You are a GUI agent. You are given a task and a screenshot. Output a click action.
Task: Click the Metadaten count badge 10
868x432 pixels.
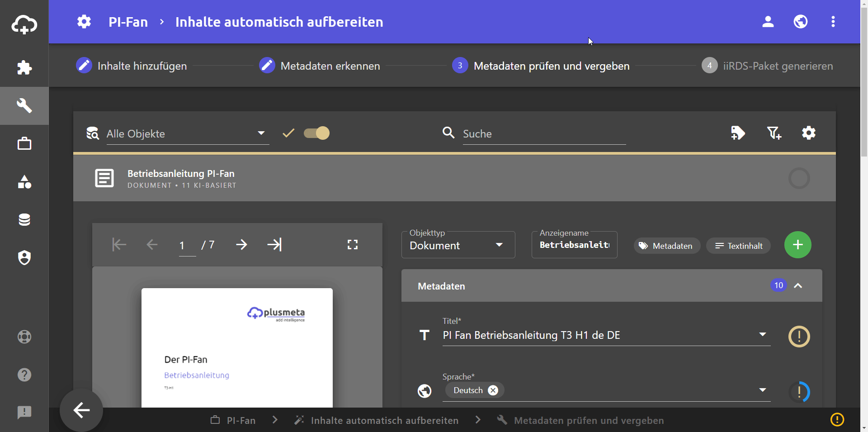(778, 285)
